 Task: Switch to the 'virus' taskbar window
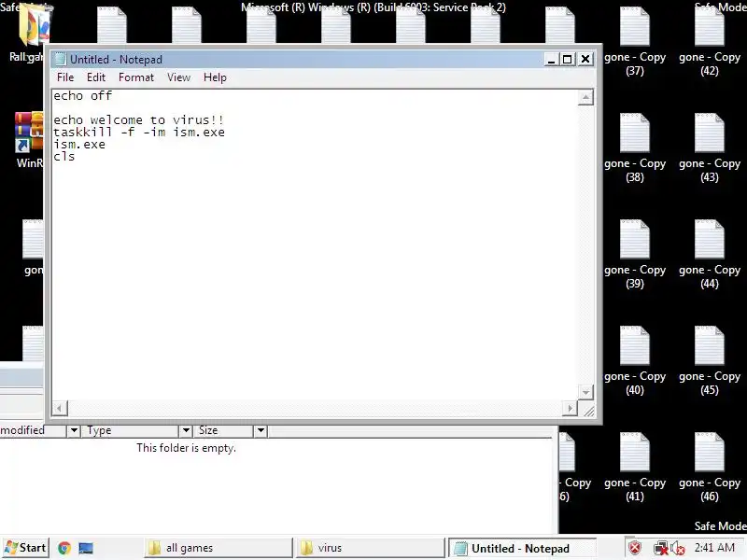(370, 548)
